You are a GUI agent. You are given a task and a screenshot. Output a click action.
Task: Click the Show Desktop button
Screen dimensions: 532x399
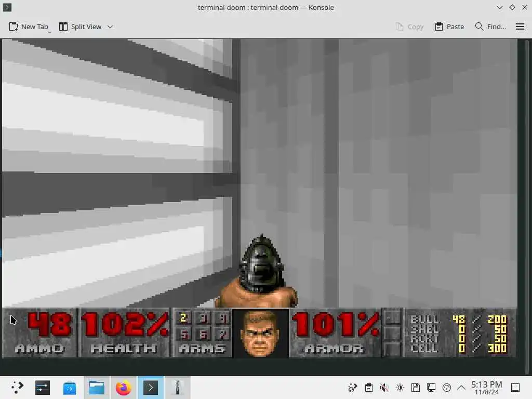click(x=515, y=388)
